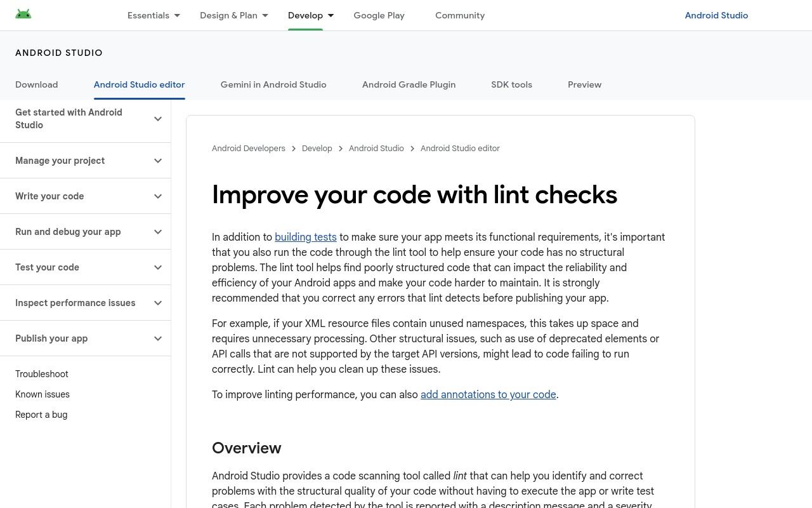Viewport: 812px width, 508px height.
Task: Click the Android logo home icon
Action: point(23,15)
